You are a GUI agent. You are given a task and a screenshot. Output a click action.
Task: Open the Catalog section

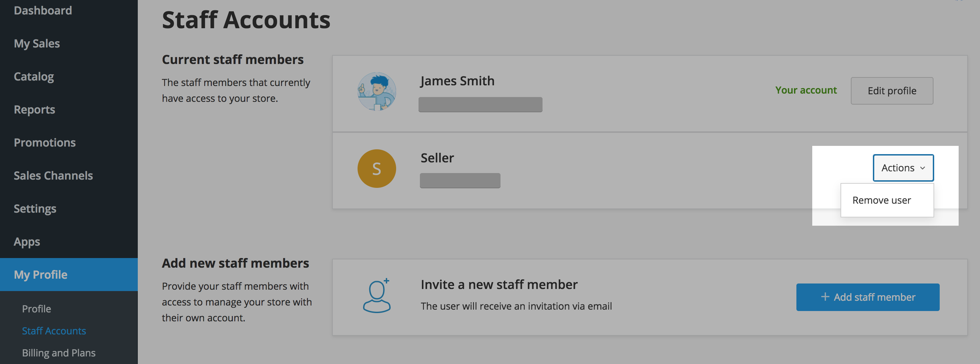[33, 76]
